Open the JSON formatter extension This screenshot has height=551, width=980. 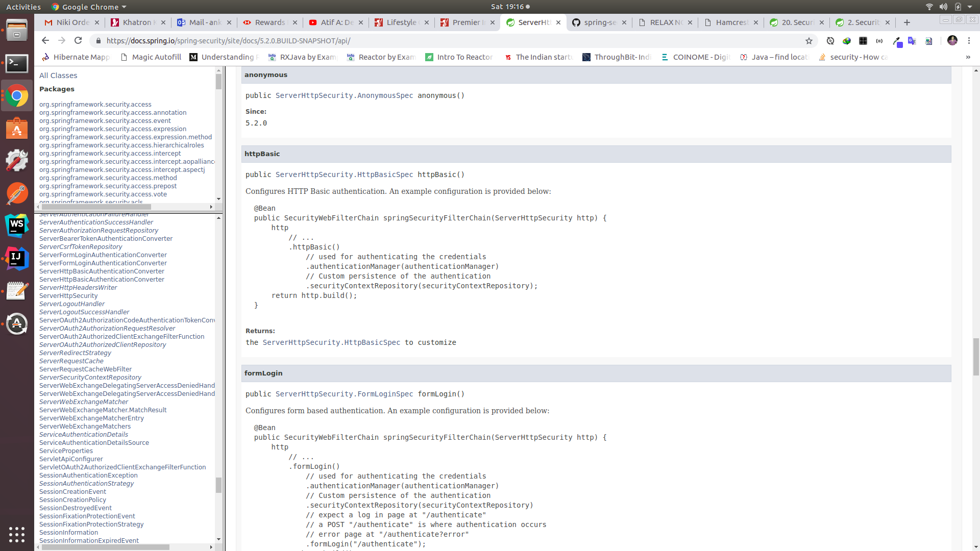[880, 41]
